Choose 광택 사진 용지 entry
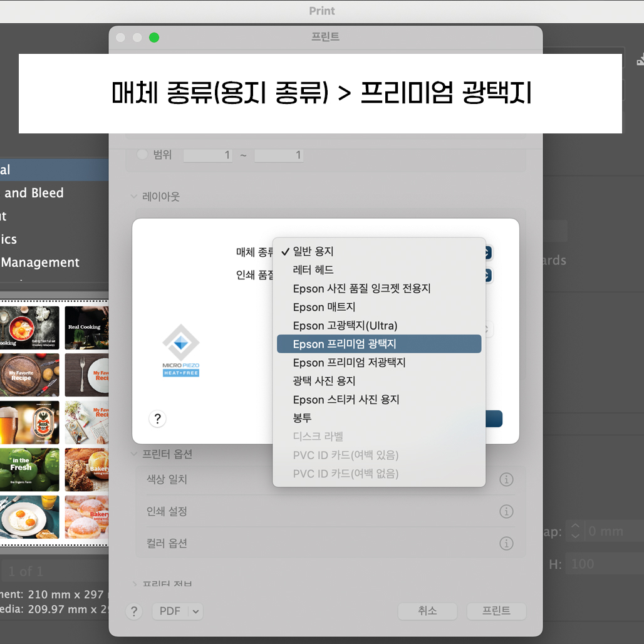The image size is (644, 644). pos(378,381)
